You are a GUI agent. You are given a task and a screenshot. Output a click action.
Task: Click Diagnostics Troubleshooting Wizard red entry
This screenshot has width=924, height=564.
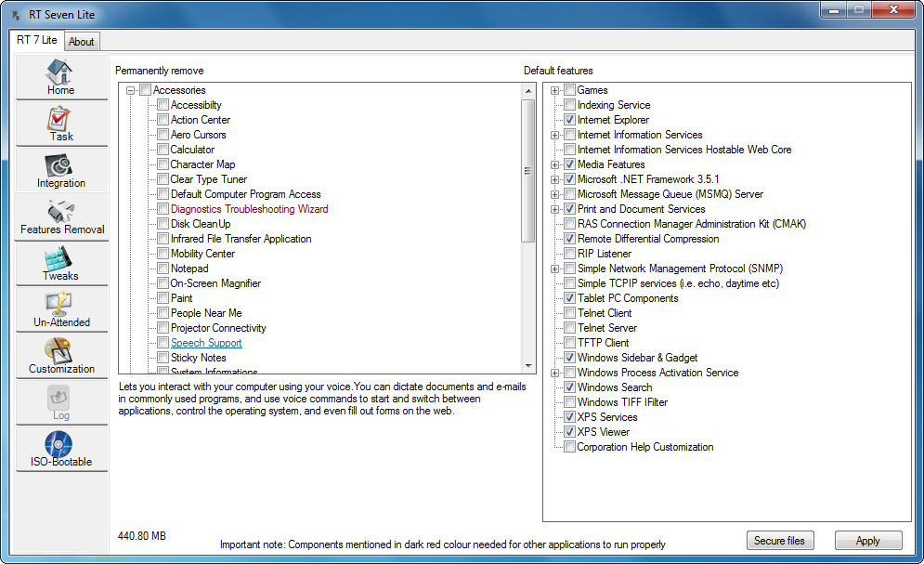249,209
